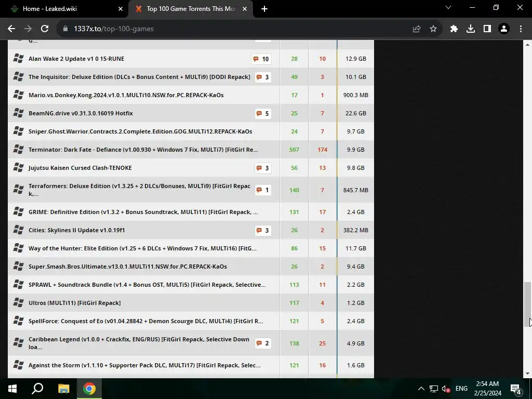This screenshot has width=532, height=399.
Task: Open tab search chevron in title bar
Action: (448, 7)
